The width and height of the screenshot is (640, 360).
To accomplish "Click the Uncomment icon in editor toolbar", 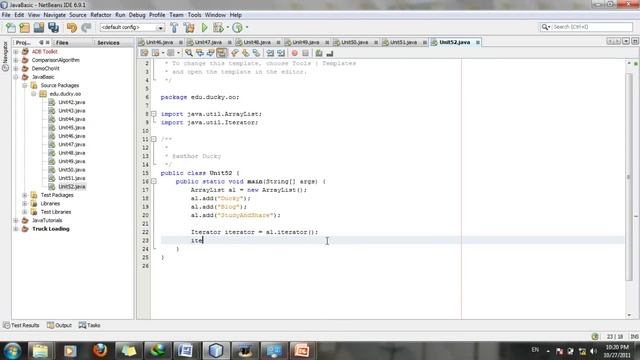I will click(330, 53).
